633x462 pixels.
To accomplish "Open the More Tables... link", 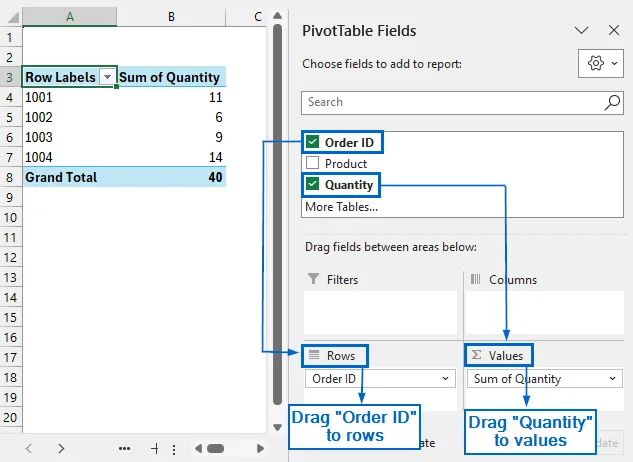I will [342, 207].
